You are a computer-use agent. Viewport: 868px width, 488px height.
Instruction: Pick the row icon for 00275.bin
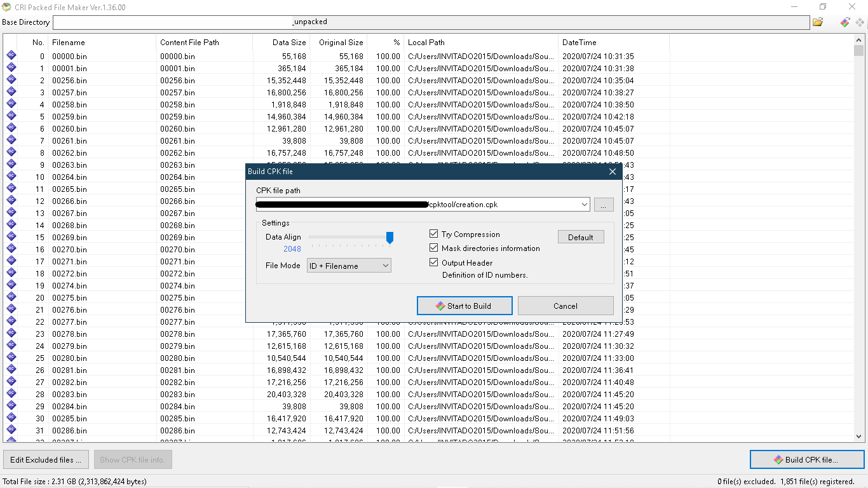click(x=11, y=297)
